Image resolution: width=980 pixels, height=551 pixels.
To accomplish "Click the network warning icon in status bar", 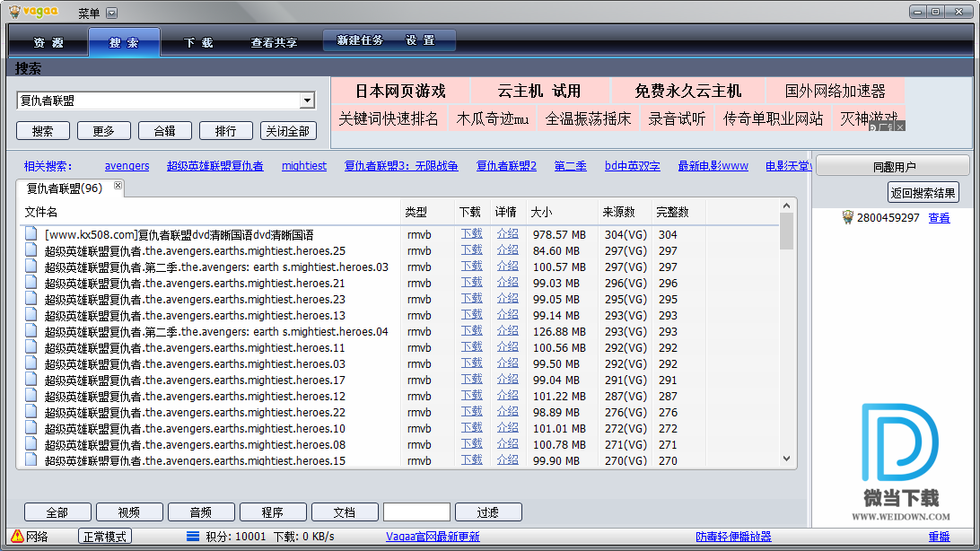I will pos(17,536).
